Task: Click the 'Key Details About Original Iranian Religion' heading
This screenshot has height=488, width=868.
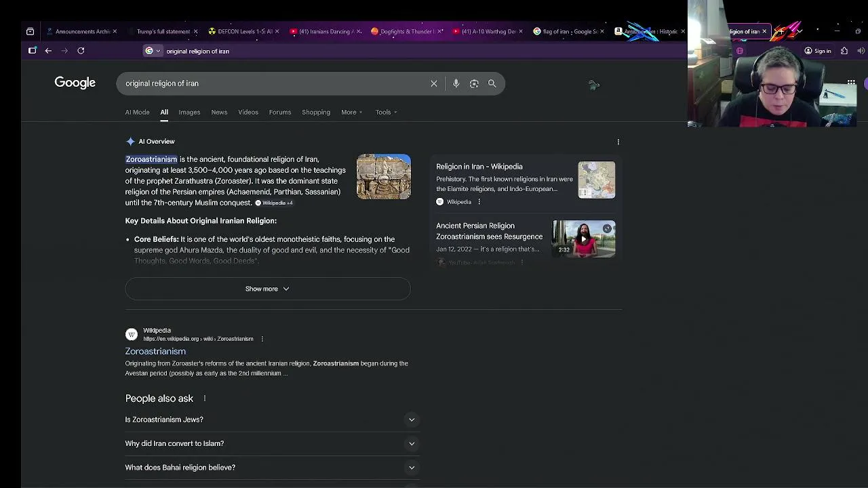Action: pyautogui.click(x=201, y=221)
